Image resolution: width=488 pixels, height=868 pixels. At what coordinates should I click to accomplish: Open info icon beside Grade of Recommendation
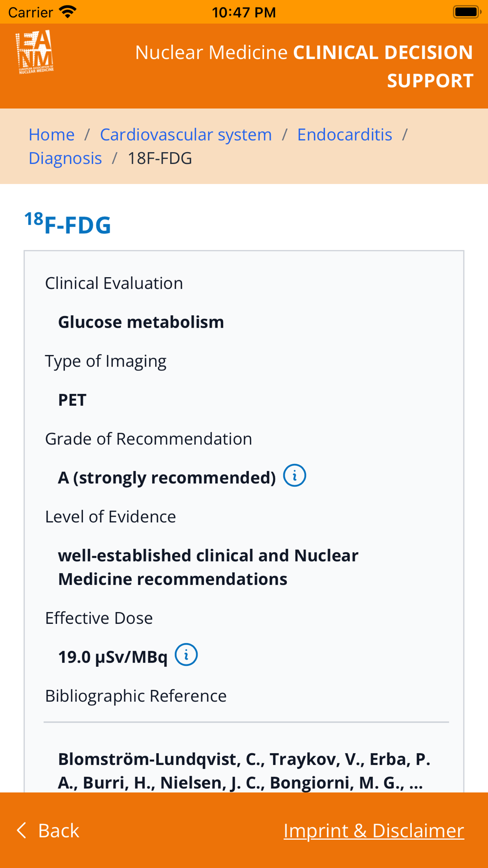294,476
